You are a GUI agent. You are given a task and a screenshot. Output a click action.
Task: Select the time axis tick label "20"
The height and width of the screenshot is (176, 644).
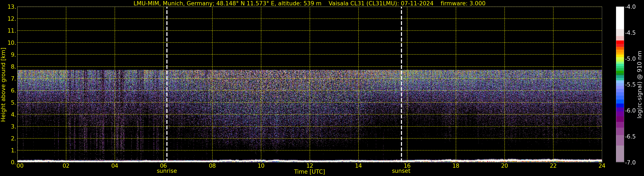coord(505,166)
